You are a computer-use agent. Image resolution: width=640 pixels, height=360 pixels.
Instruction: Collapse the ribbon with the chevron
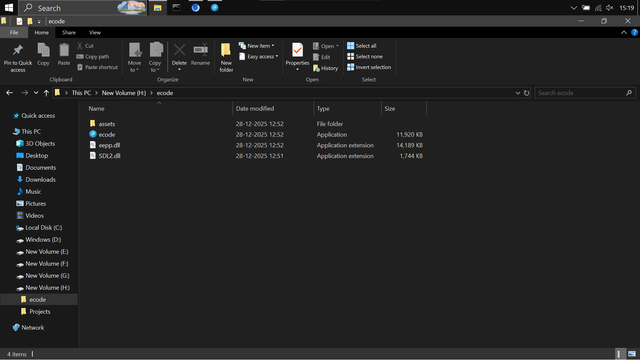[x=624, y=33]
